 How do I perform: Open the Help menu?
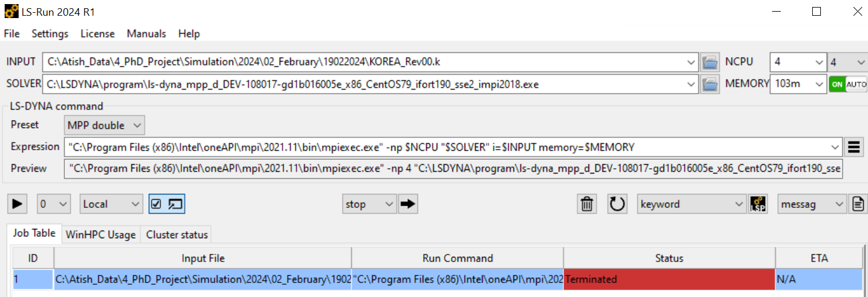(189, 34)
